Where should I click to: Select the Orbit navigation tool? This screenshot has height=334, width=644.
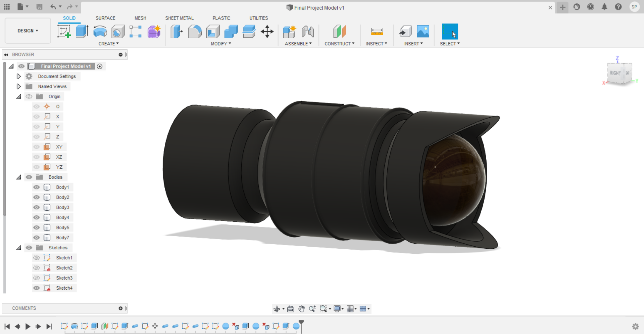[x=277, y=309]
